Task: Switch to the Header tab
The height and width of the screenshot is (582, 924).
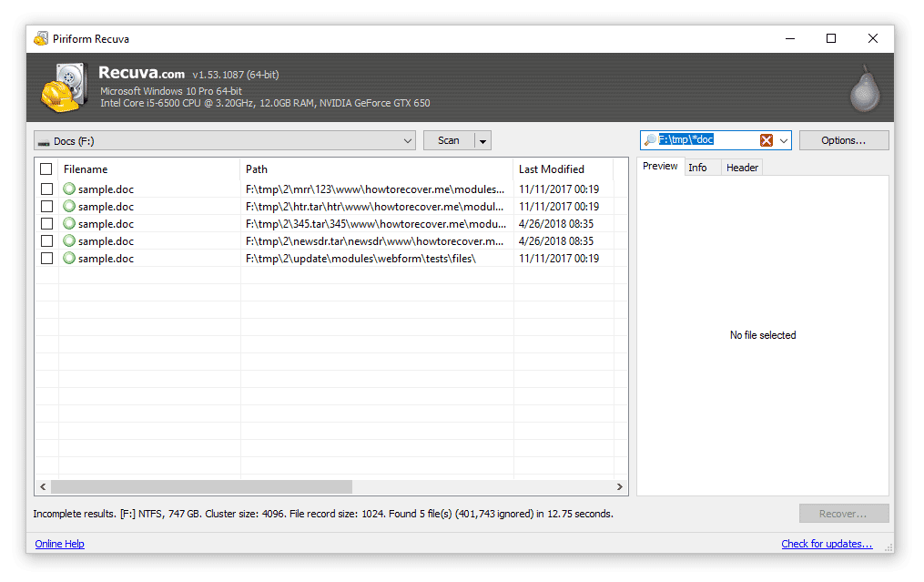Action: [742, 168]
